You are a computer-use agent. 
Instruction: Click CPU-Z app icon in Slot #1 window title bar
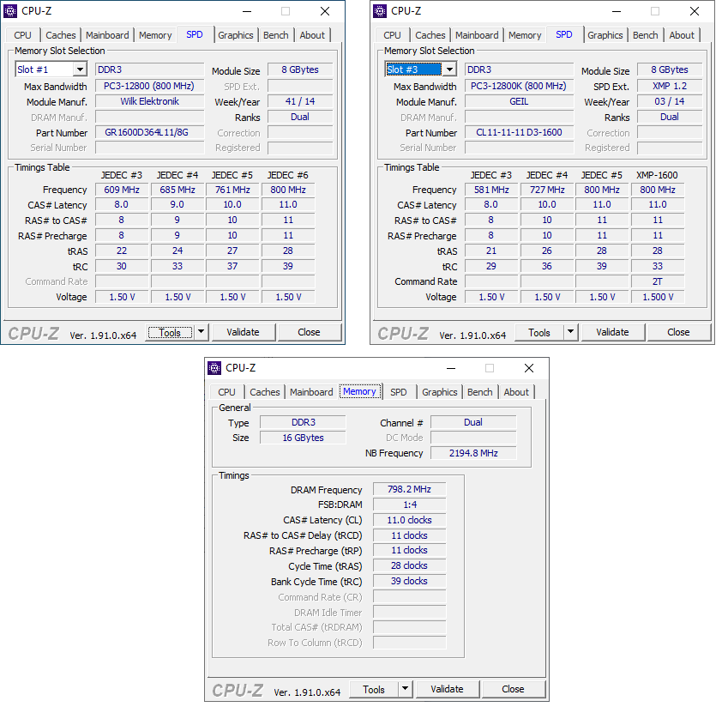[x=10, y=11]
